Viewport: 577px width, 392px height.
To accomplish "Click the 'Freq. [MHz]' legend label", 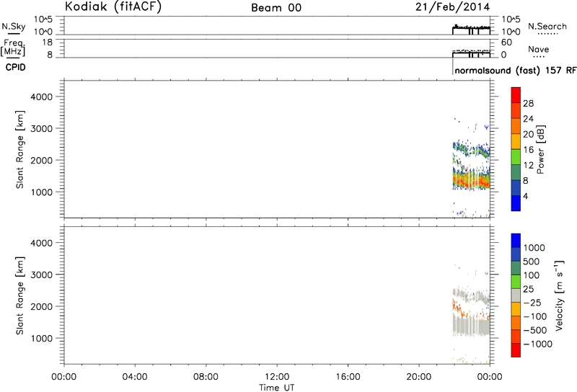I will tap(13, 48).
